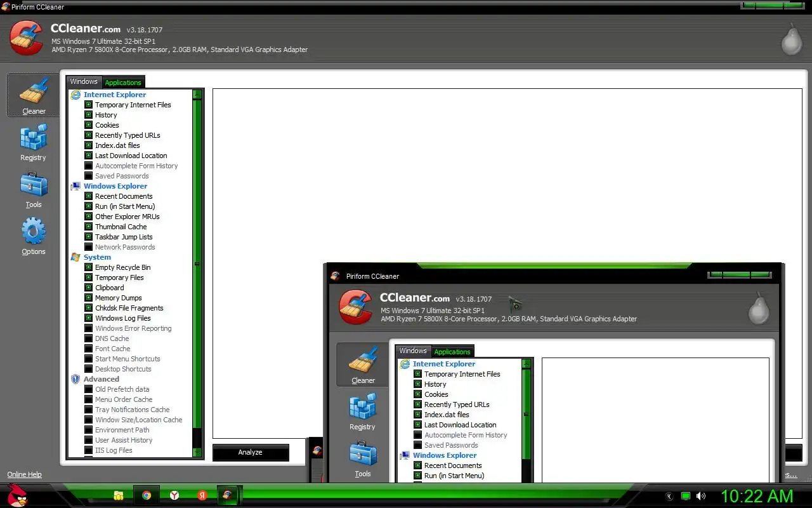The height and width of the screenshot is (508, 812).
Task: Click Windows Explorer icon in background window list
Action: (75, 186)
